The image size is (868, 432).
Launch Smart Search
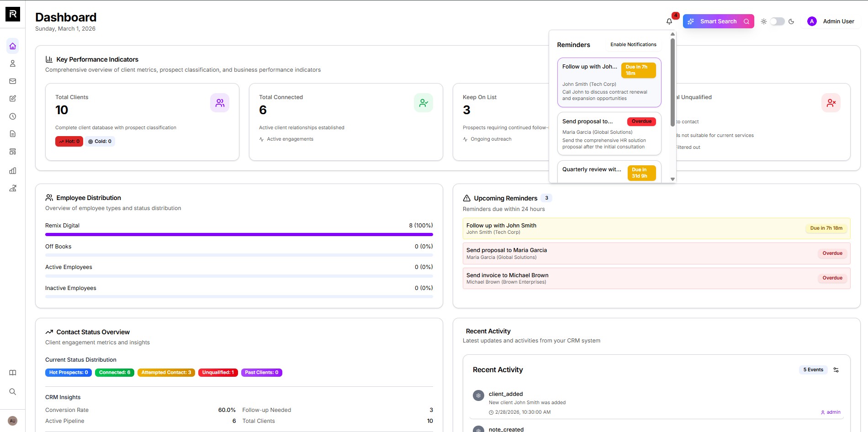[x=718, y=21]
